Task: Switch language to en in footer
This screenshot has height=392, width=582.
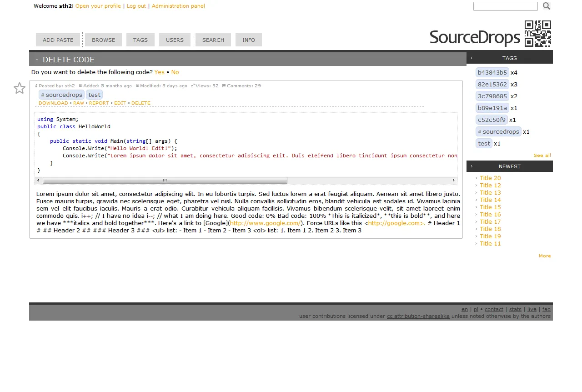Action: pos(465,310)
